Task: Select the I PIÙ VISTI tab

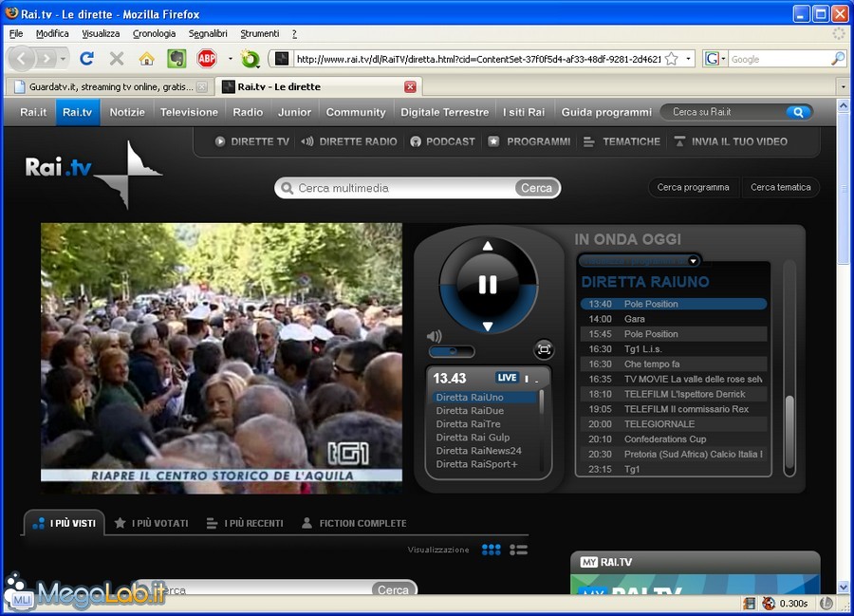Action: 65,523
